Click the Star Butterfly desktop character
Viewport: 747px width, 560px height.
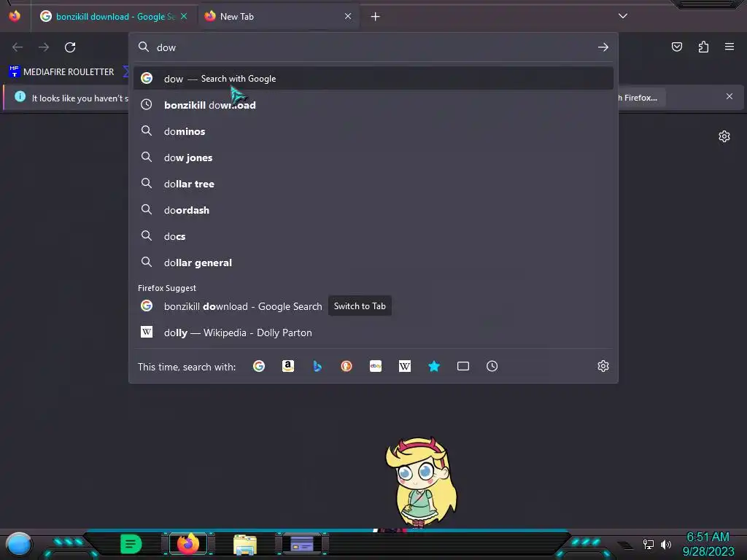click(x=421, y=483)
